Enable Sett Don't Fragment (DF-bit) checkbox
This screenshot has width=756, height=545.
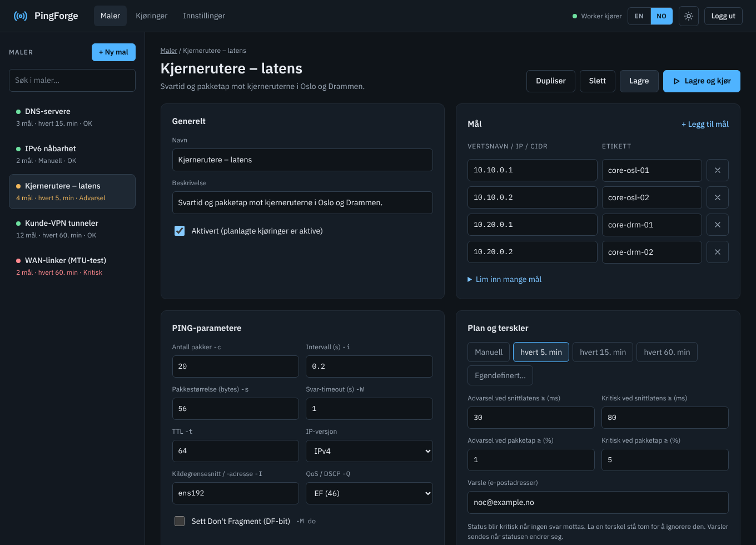tap(180, 521)
